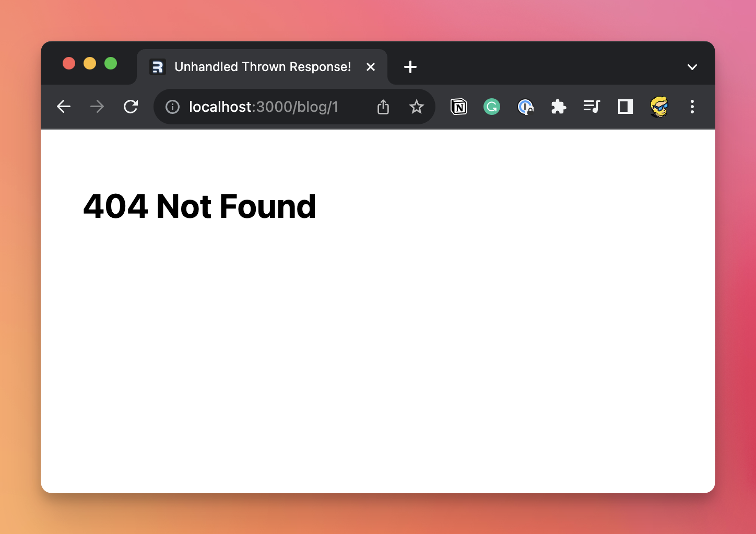Close the Unhandled Thrown Response! tab
This screenshot has height=534, width=756.
(x=371, y=67)
